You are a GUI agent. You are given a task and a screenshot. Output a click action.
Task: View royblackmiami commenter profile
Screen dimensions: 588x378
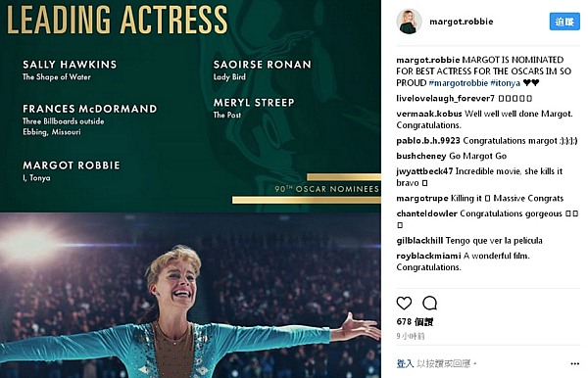tap(428, 257)
